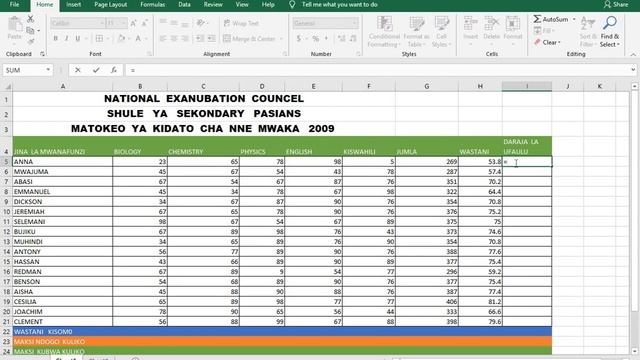Click the AutoSum sigma icon
Viewport: 640px width, 360px height.
pyautogui.click(x=538, y=19)
